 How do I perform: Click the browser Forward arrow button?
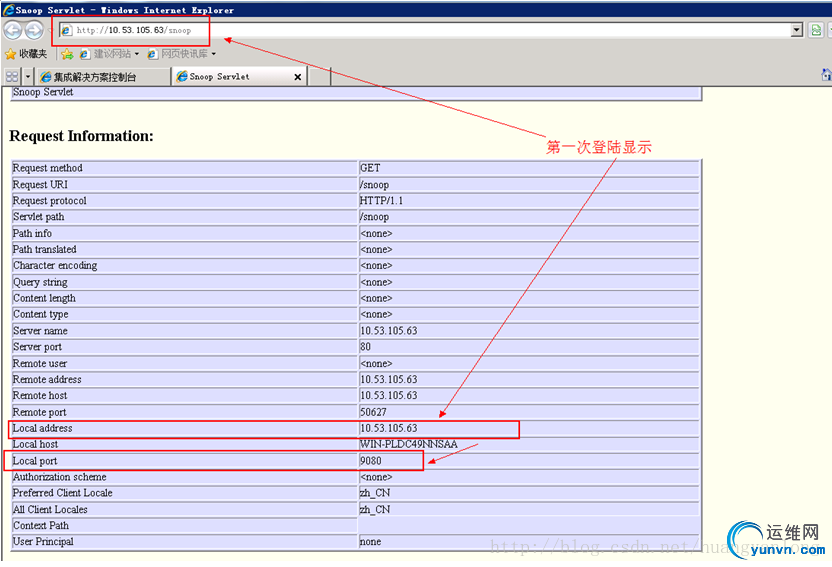[34, 30]
